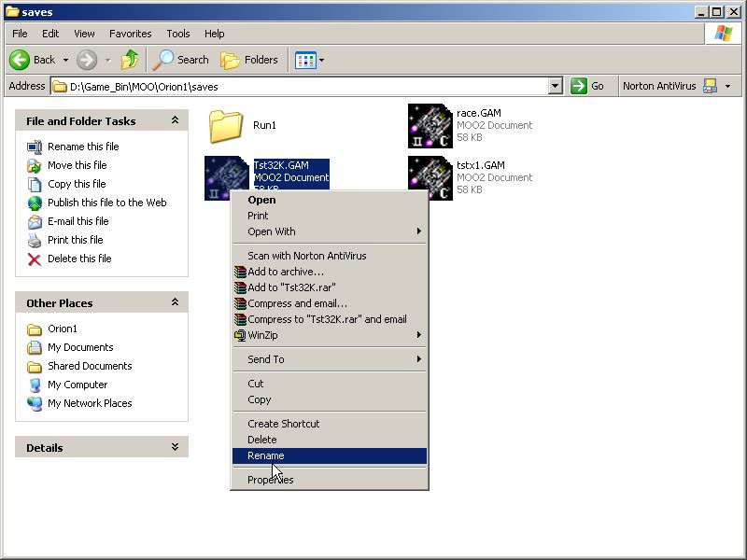Choose Rename from the context menu
This screenshot has width=747, height=560.
[x=266, y=455]
